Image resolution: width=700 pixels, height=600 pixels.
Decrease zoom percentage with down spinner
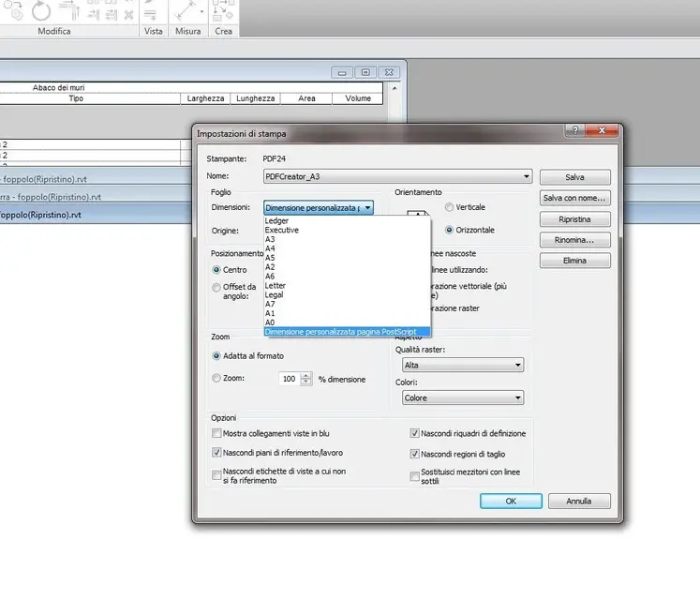click(305, 382)
